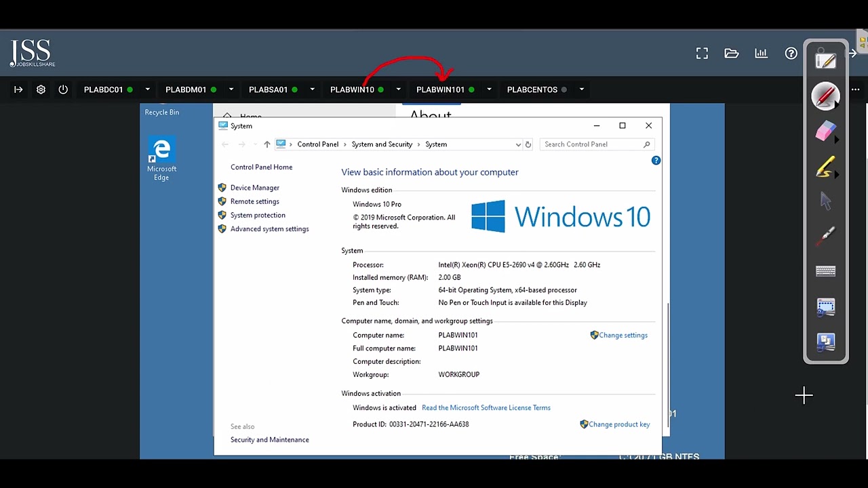Click Control Panel in breadcrumb path
Screen dimensions: 868x488
318,144
